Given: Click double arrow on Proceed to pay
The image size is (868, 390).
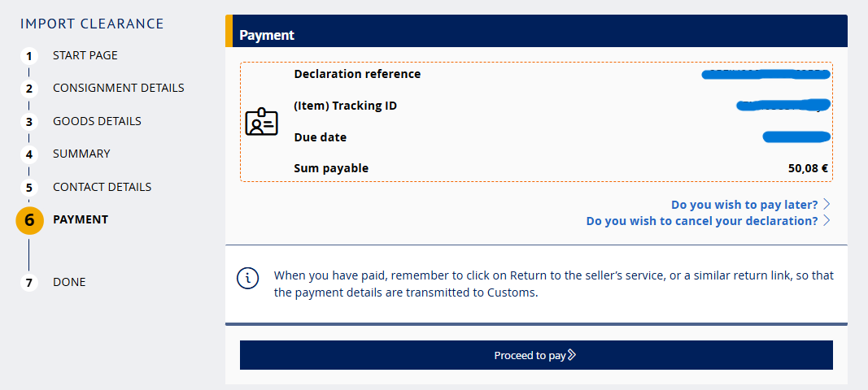Looking at the screenshot, I should click(572, 355).
